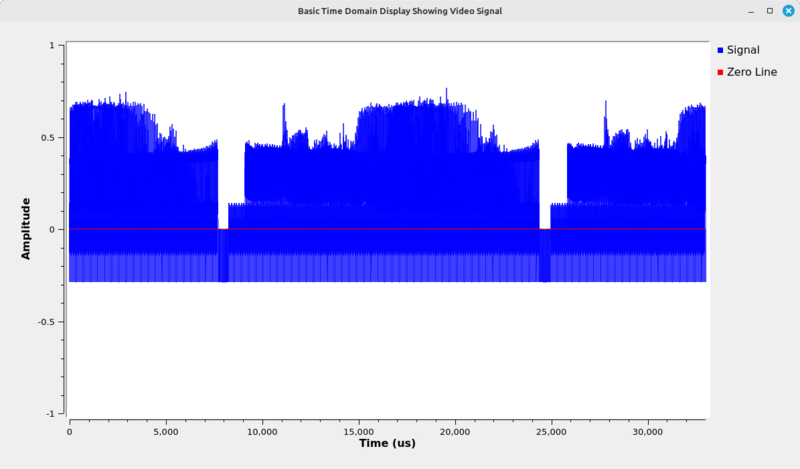
Task: Click the 10,000 tick label on the time axis
Action: [x=262, y=432]
